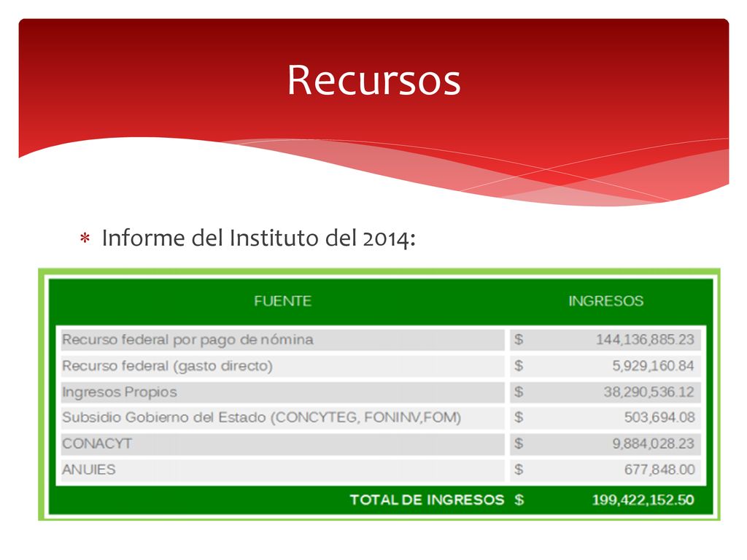The image size is (747, 560).
Task: Click the 'INGRESOS' column header
Action: click(605, 301)
